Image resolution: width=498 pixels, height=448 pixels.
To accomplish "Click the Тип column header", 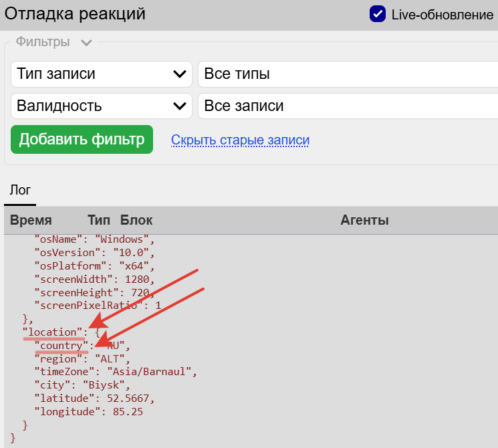I will pyautogui.click(x=99, y=220).
